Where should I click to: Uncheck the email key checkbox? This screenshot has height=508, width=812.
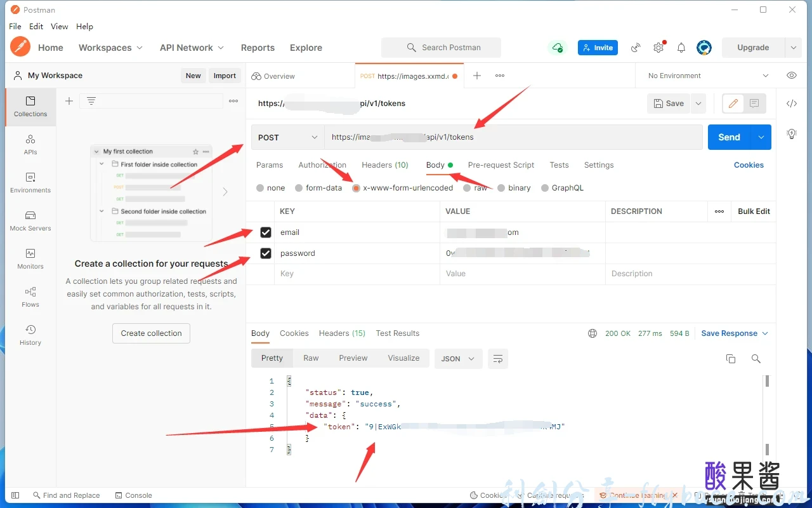(266, 232)
